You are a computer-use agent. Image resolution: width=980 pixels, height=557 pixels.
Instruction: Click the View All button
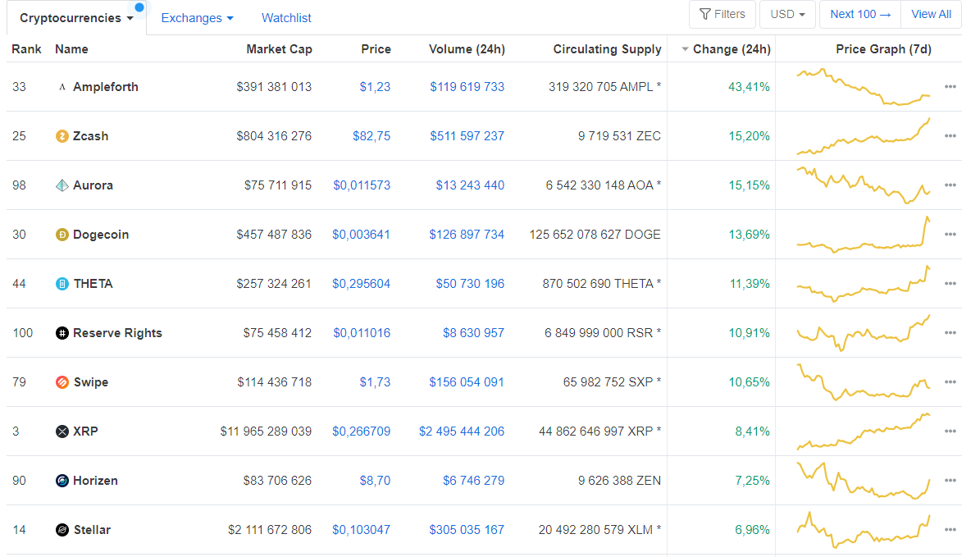[x=931, y=14]
